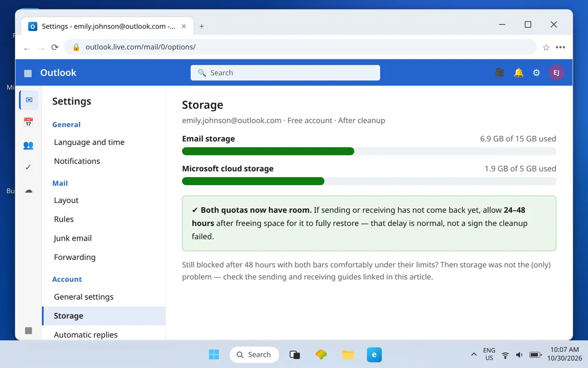Bookmark this page with the star
This screenshot has width=588, height=368.
pyautogui.click(x=546, y=47)
